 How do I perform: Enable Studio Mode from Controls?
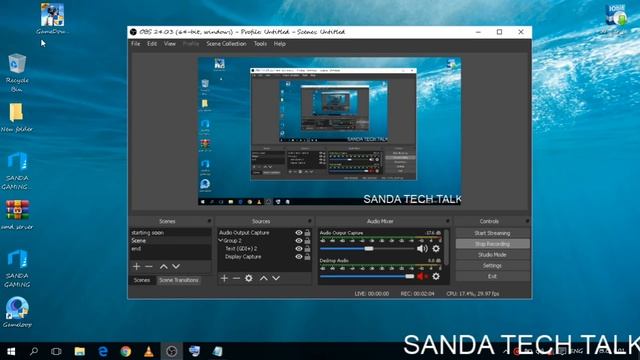point(492,255)
